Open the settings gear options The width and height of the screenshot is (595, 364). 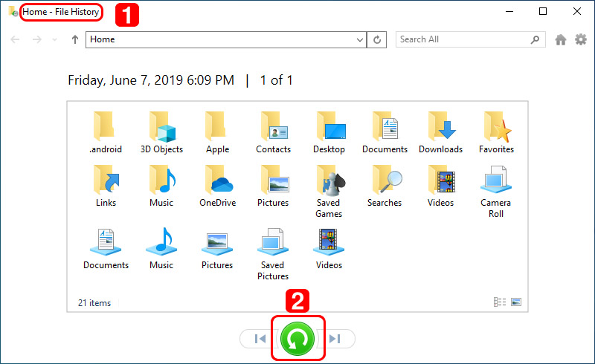(581, 39)
